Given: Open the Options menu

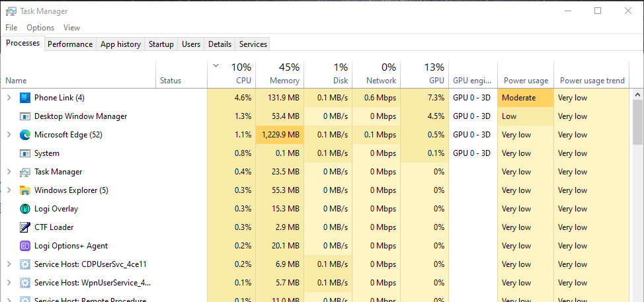Looking at the screenshot, I should (40, 28).
